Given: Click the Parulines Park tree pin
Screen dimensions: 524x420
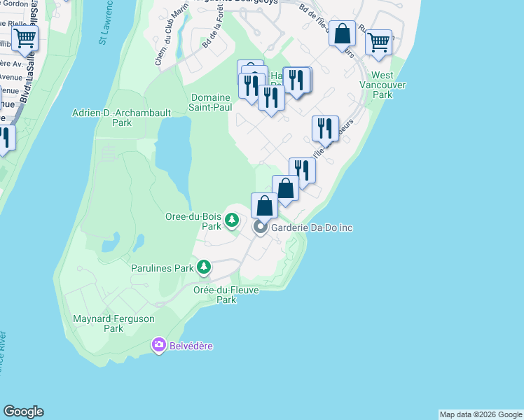Looking at the screenshot, I should tap(204, 268).
